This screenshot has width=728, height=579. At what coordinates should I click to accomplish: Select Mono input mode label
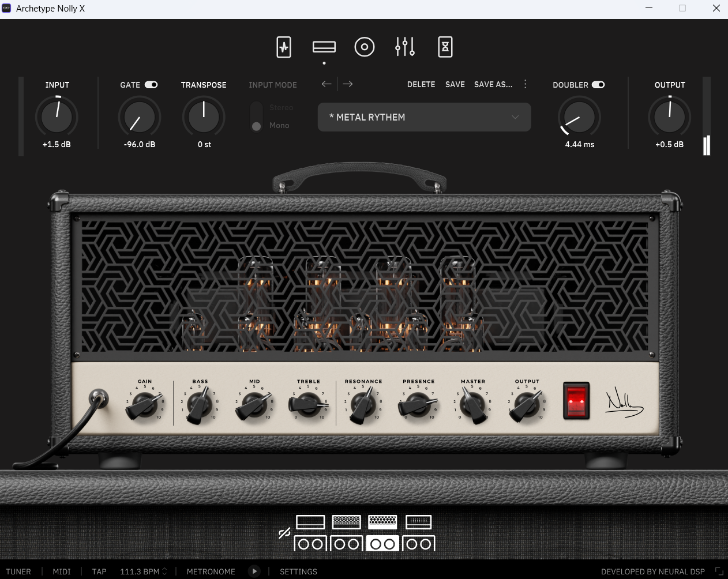coord(279,126)
